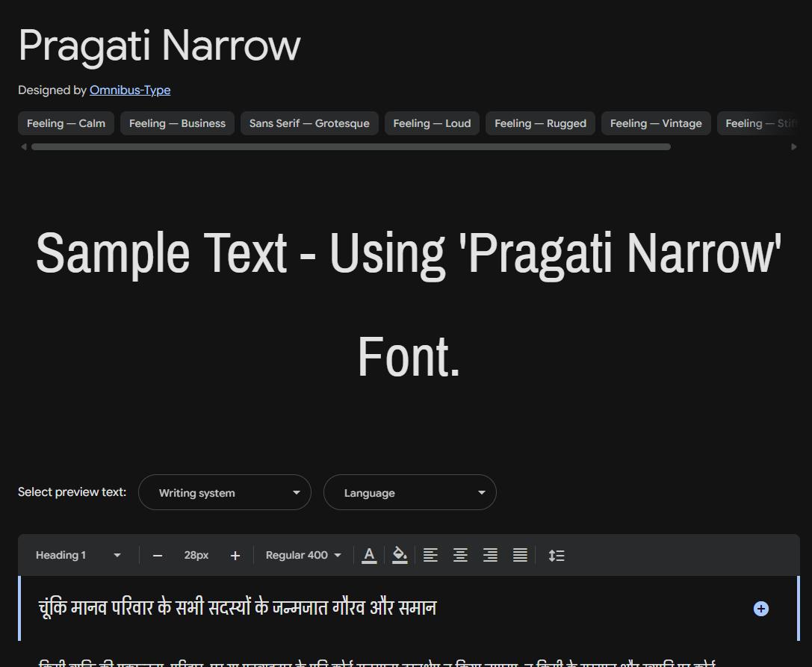This screenshot has height=667, width=812.
Task: Select the Feeling — Vintage tag
Action: 656,123
